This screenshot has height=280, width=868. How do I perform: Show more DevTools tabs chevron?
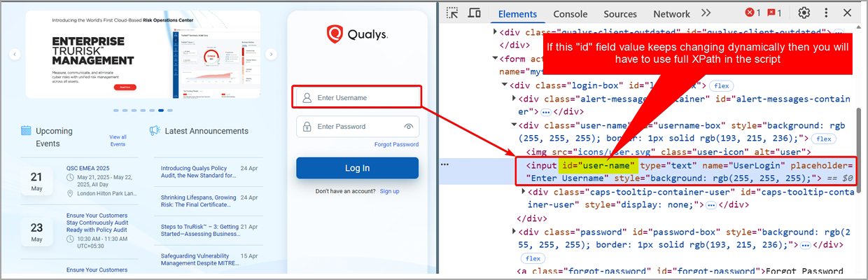(706, 13)
